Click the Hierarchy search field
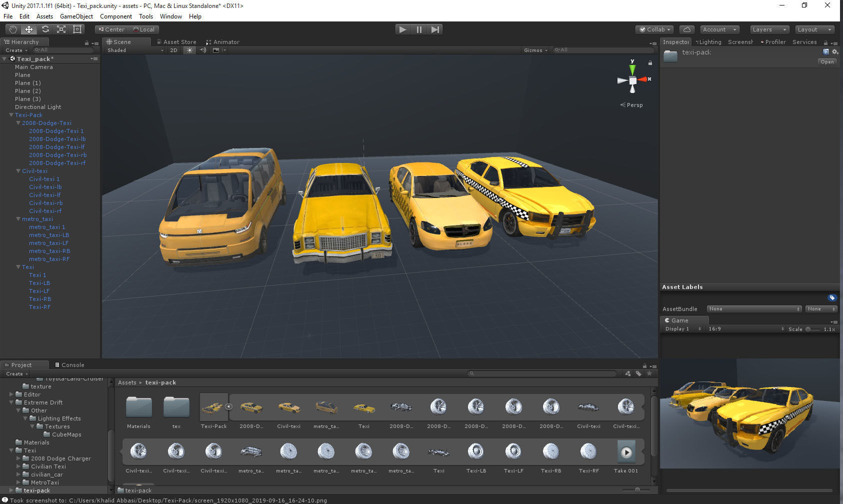The height and width of the screenshot is (504, 843). click(x=62, y=50)
